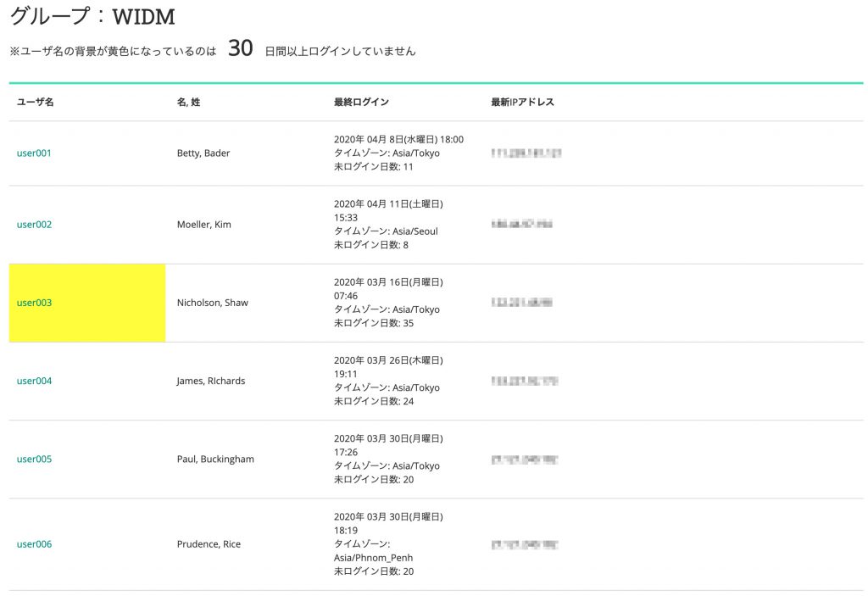Click the name Nicholson, Shaw
This screenshot has width=868, height=596.
click(212, 303)
